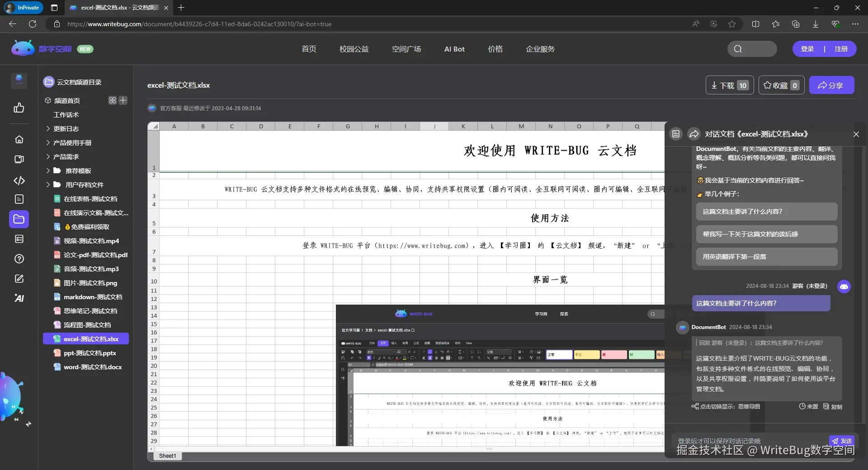This screenshot has height=470, width=868.
Task: Click the 下载 download button
Action: [x=729, y=85]
